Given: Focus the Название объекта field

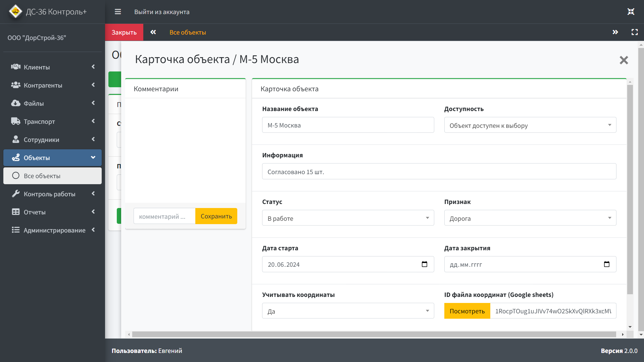Looking at the screenshot, I should 348,125.
